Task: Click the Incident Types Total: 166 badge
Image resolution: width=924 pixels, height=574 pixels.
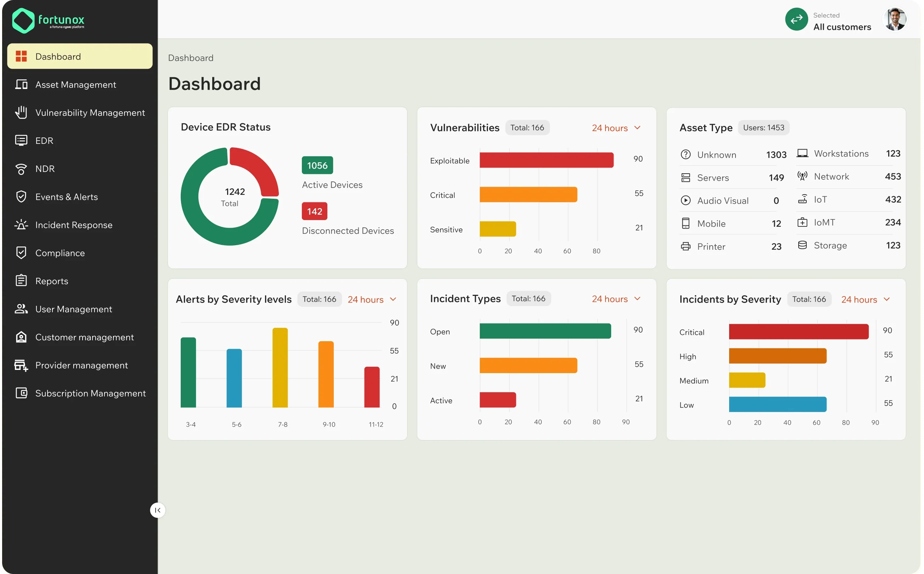Action: click(x=530, y=299)
